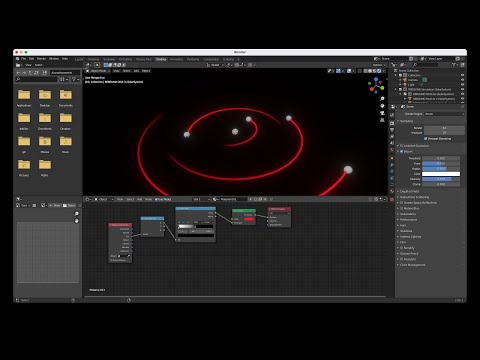Click New in the image editor
The height and width of the screenshot is (360, 480).
coord(55,205)
